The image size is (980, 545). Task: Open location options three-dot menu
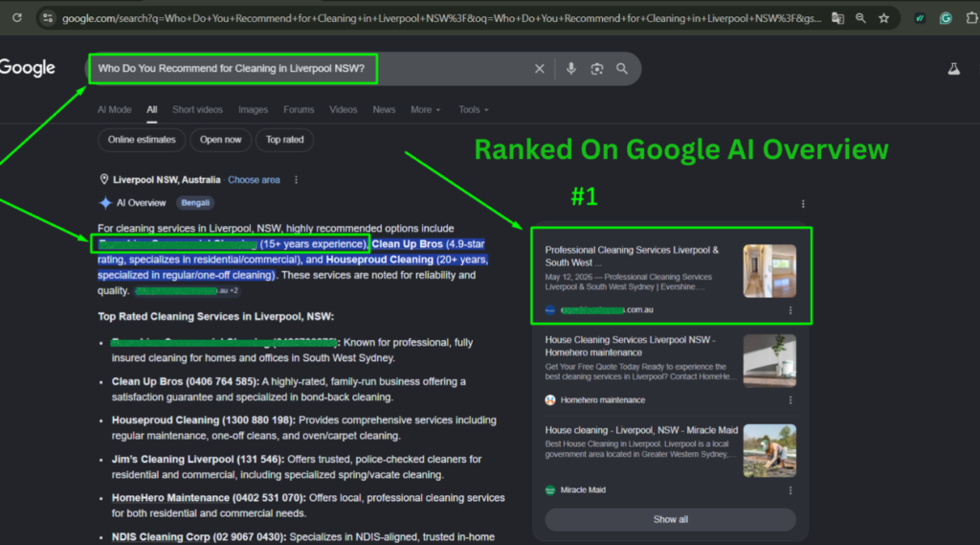tap(297, 179)
